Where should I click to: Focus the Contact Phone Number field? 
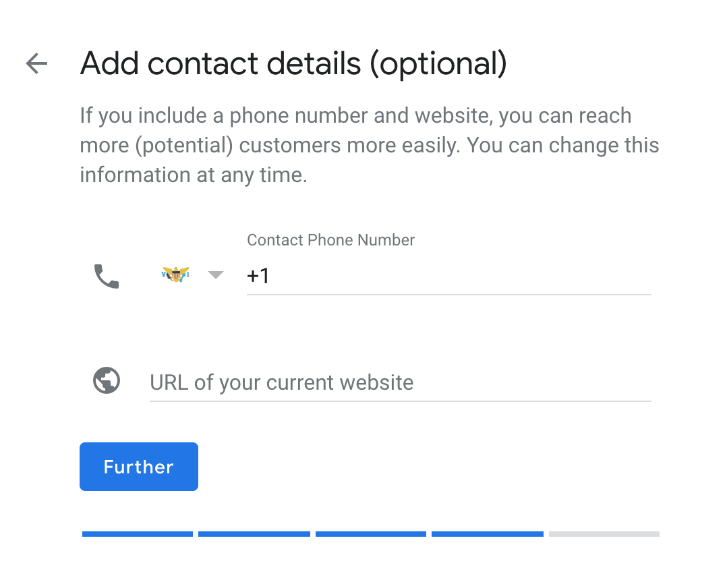coord(449,276)
